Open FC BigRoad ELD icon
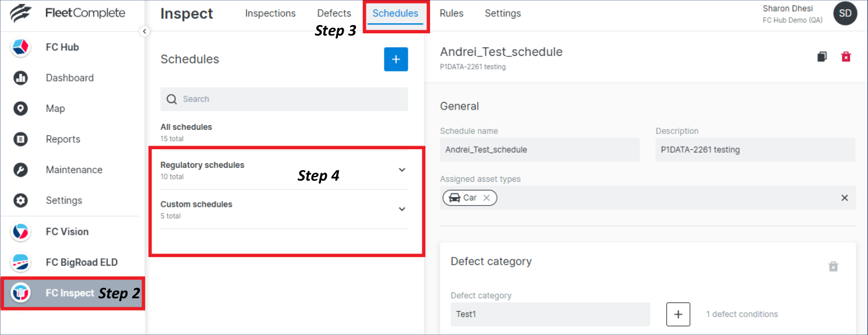The width and height of the screenshot is (868, 335). click(x=21, y=262)
